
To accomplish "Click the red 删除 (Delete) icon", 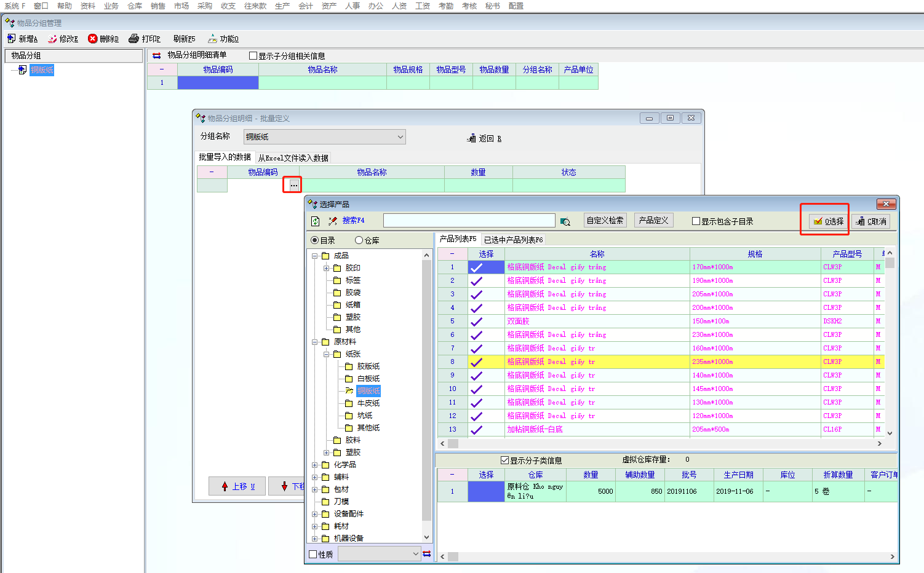I will tap(93, 39).
